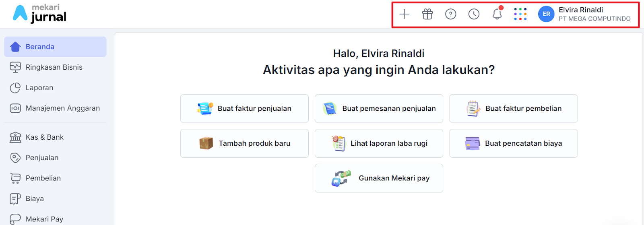Screen dimensions: 644x225
Task: Open the Pembelian sidebar menu
Action: pos(55,178)
